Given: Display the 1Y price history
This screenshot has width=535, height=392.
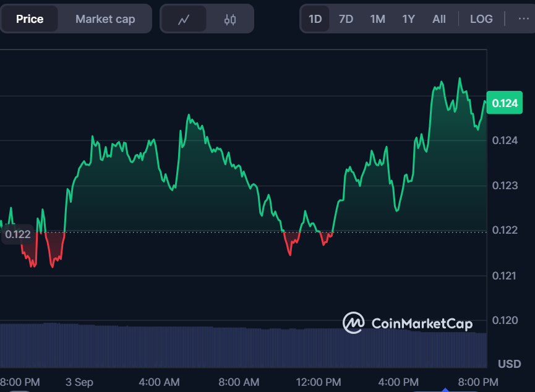Looking at the screenshot, I should click(408, 19).
